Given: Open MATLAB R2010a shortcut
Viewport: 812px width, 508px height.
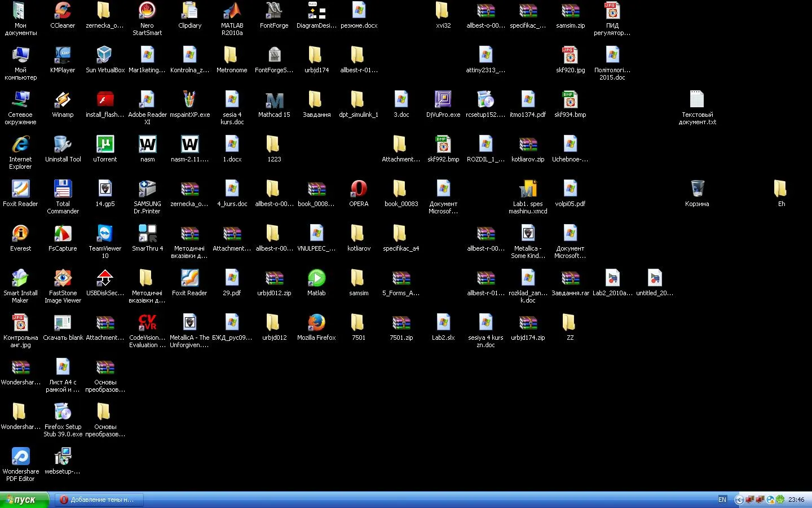Looking at the screenshot, I should click(x=232, y=19).
